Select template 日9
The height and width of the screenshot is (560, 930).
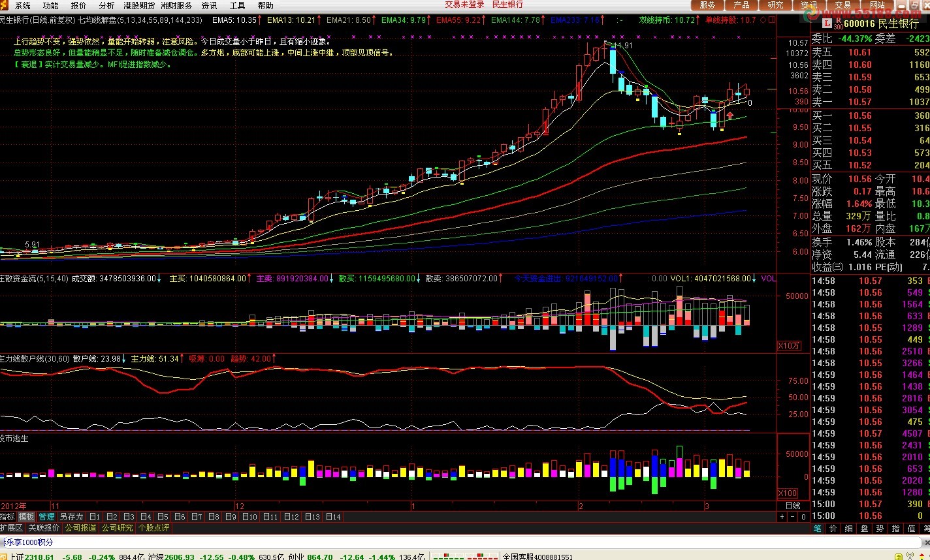pyautogui.click(x=231, y=517)
